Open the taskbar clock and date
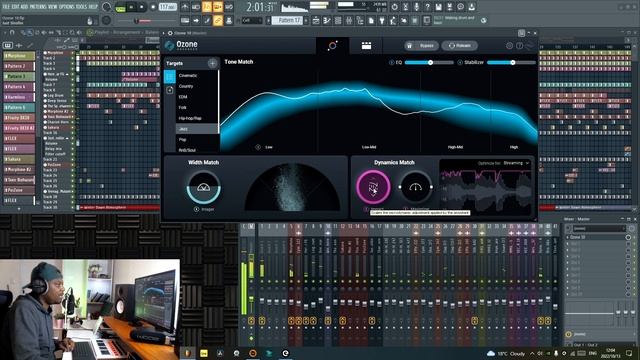 (610, 353)
